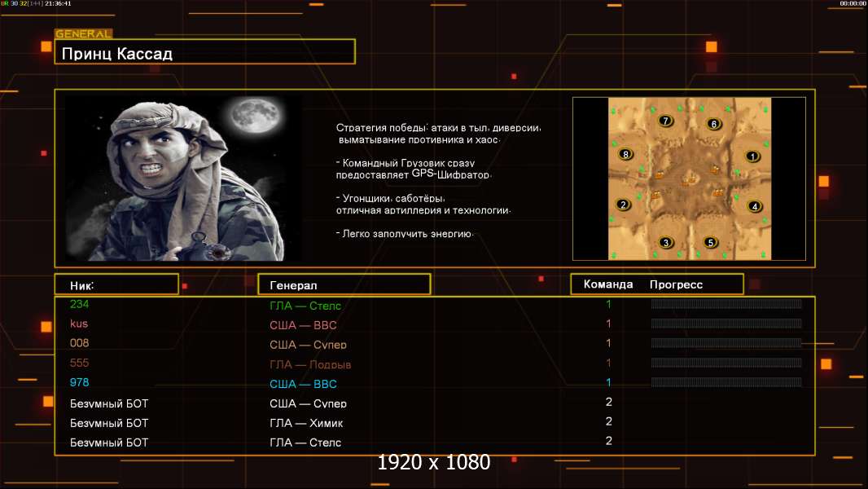
Task: Click the 'ГЛА — Химик' general entry
Action: [306, 423]
